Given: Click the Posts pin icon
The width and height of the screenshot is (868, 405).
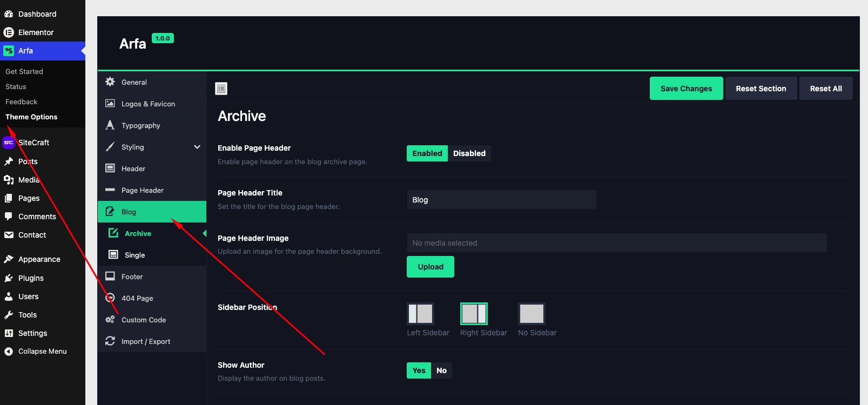Looking at the screenshot, I should [x=9, y=161].
